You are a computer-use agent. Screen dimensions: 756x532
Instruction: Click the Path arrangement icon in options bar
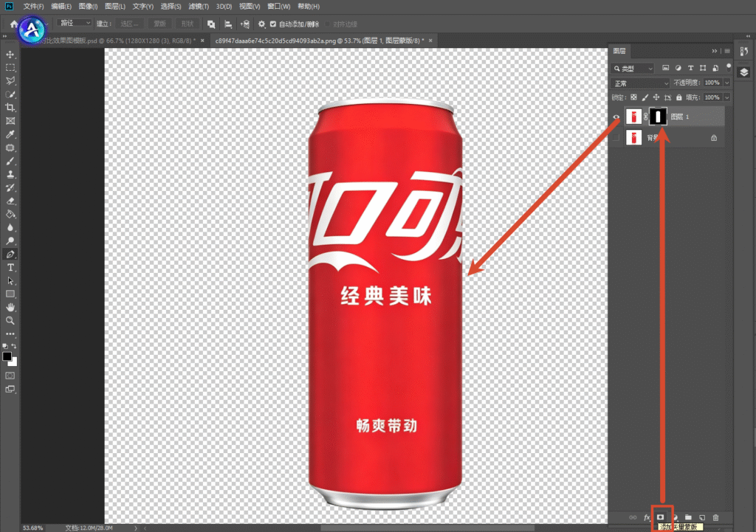(245, 24)
